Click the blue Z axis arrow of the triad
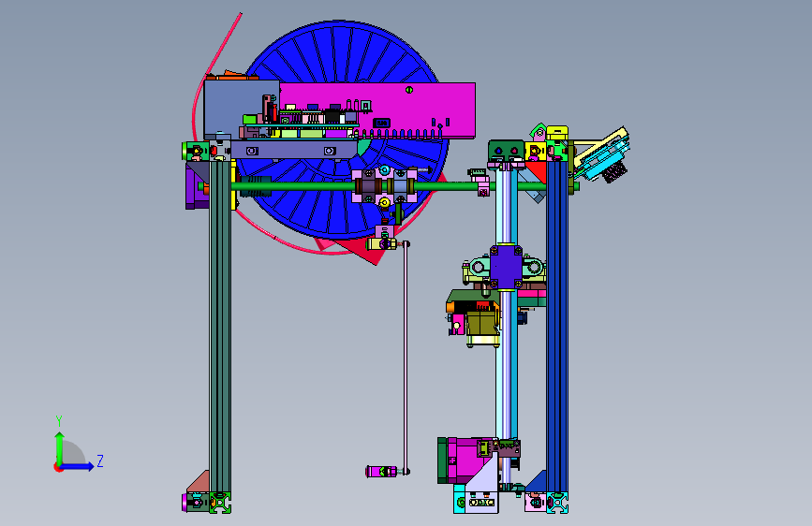The height and width of the screenshot is (526, 812). pos(78,466)
